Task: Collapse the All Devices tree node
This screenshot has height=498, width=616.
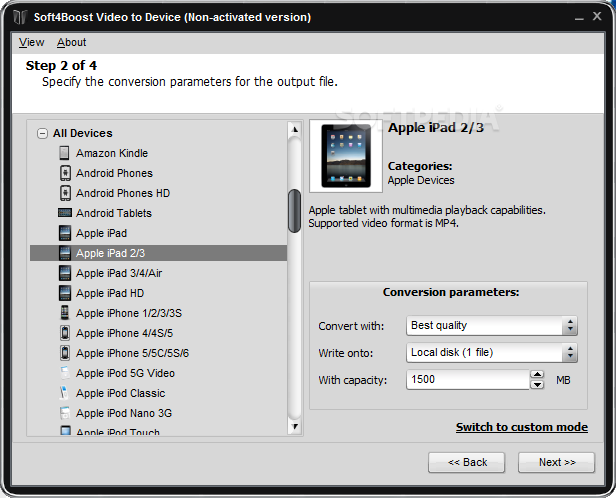Action: point(42,134)
